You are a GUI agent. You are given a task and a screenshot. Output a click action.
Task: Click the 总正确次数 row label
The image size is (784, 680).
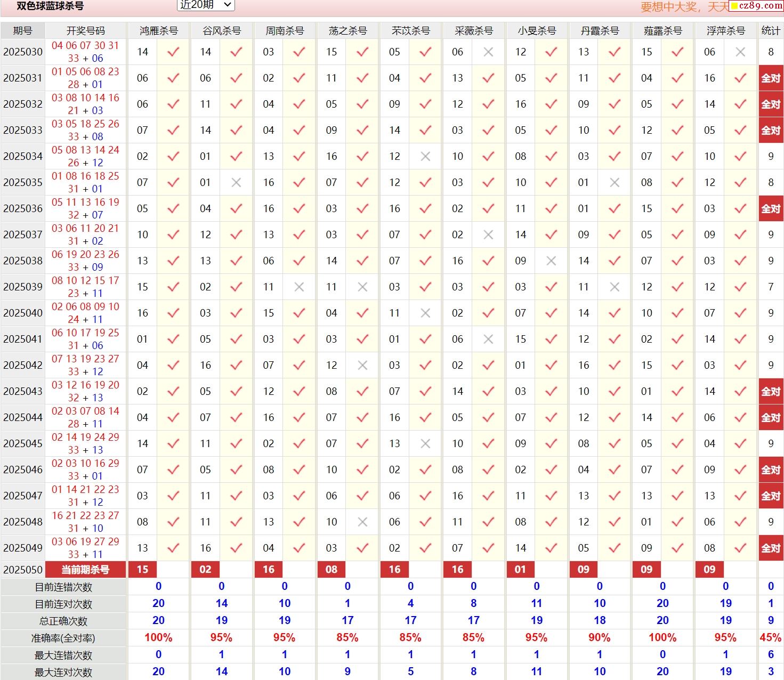[64, 621]
